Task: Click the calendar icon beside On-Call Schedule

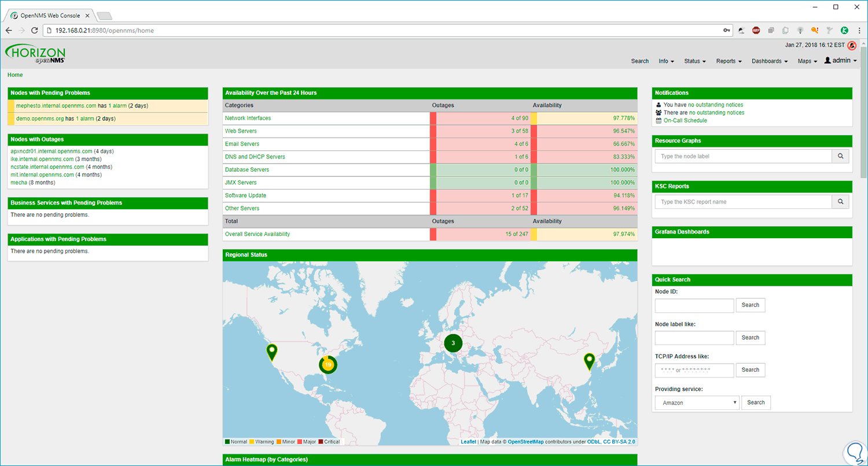Action: [659, 120]
